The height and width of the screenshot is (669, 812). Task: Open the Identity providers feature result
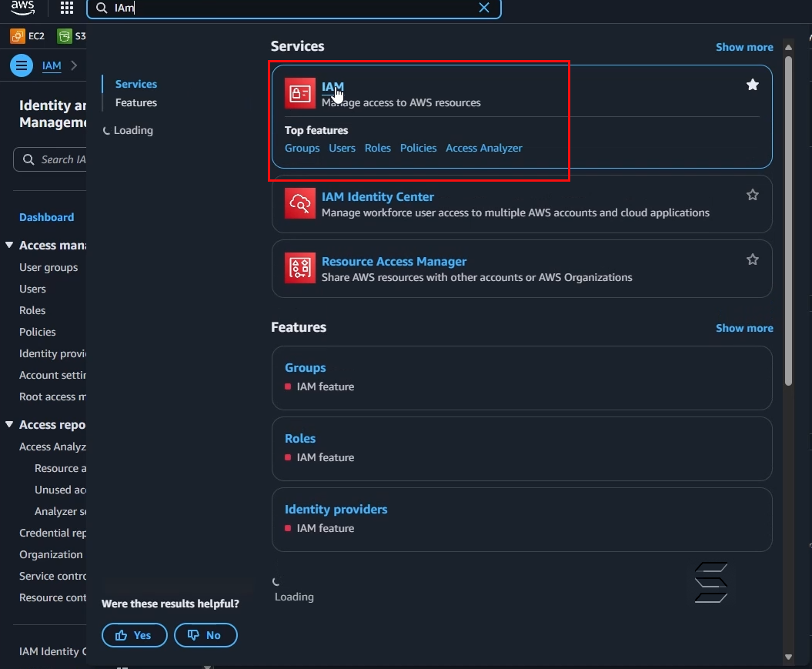[x=336, y=510]
